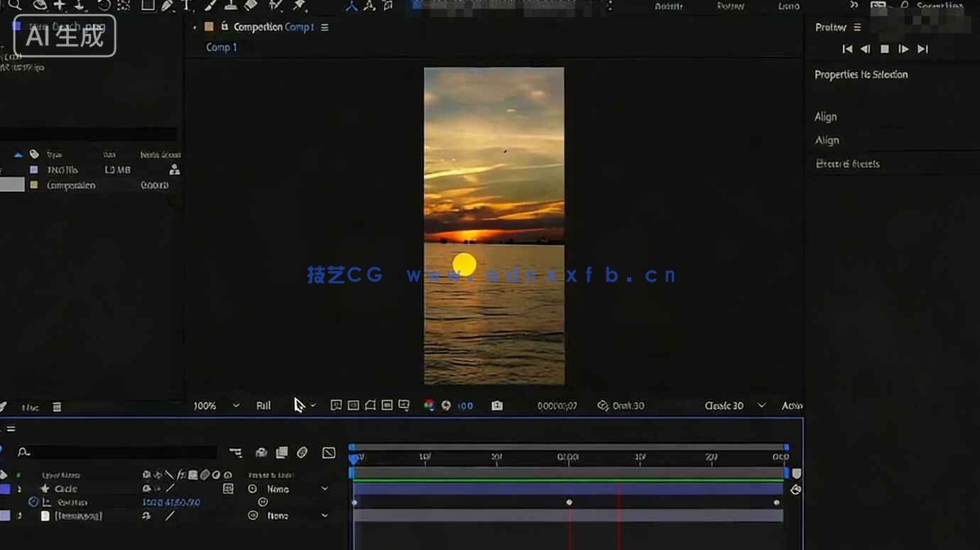Select the Clone Stamp tool
The image size is (980, 550).
[x=231, y=5]
